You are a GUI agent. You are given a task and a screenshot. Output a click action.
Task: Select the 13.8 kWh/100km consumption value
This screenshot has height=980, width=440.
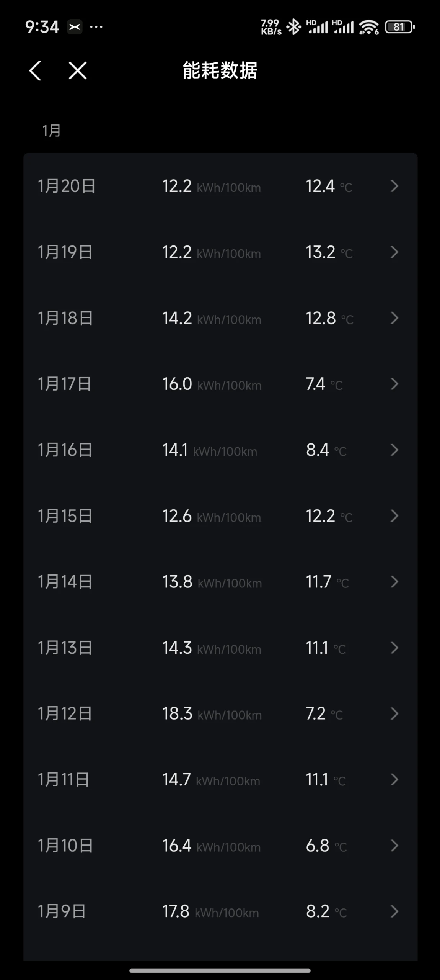tap(212, 582)
